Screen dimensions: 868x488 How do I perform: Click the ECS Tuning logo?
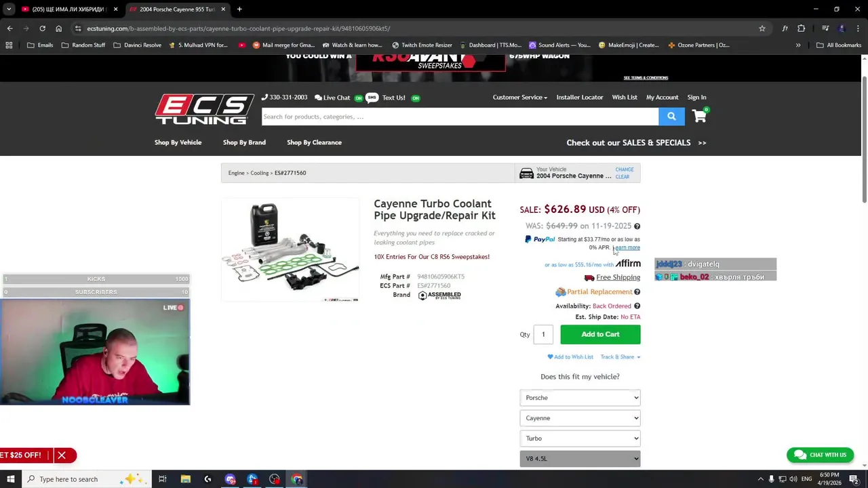[x=205, y=109]
